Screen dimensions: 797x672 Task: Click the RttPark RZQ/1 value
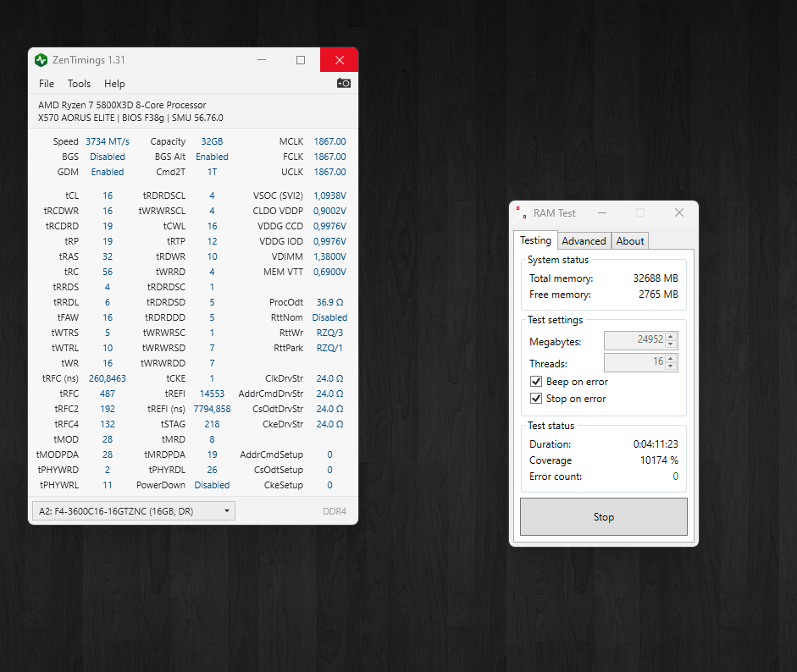(x=329, y=348)
